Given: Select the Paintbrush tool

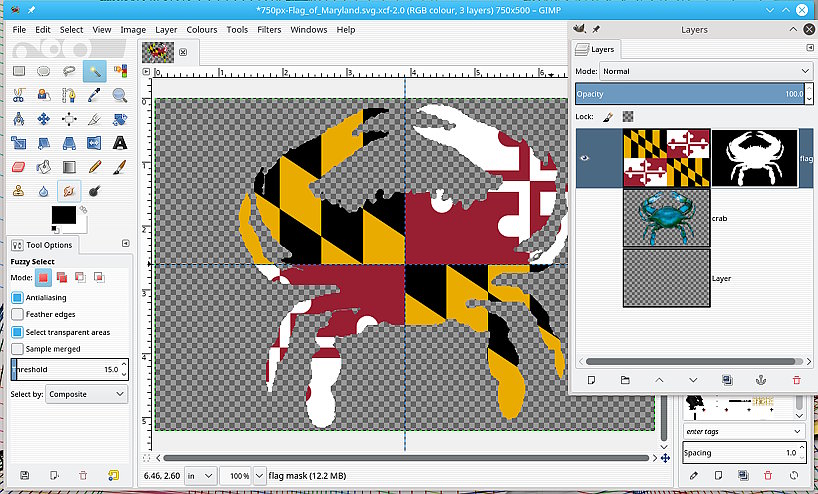Looking at the screenshot, I should tap(120, 167).
